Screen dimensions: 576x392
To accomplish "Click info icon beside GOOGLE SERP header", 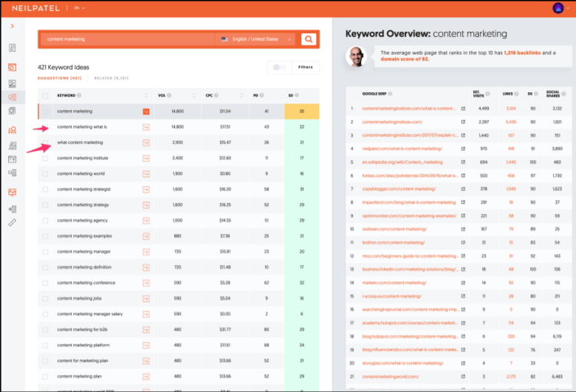I will pos(390,94).
